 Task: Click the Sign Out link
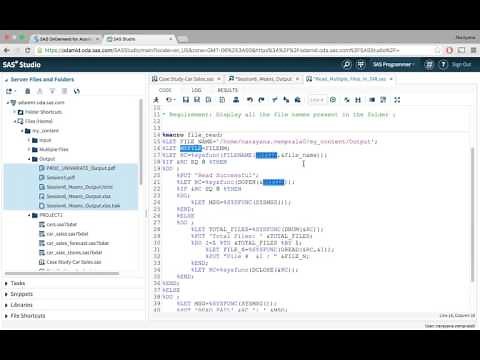pyautogui.click(x=462, y=64)
